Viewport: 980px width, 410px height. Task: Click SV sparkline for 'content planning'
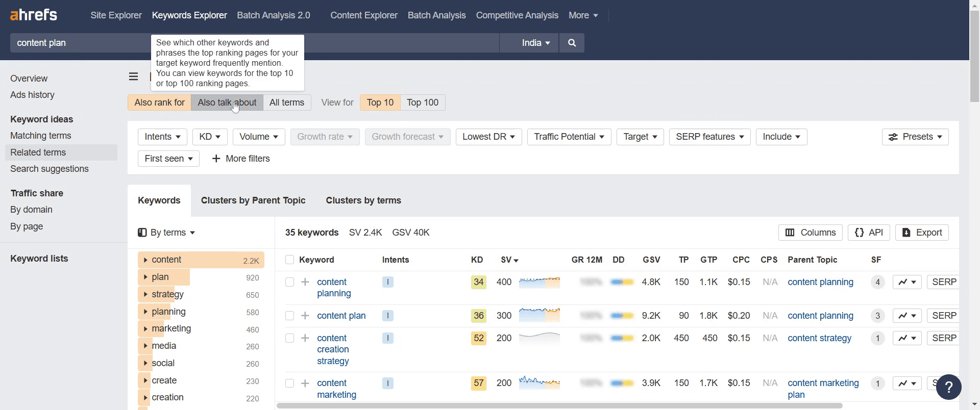tap(540, 282)
